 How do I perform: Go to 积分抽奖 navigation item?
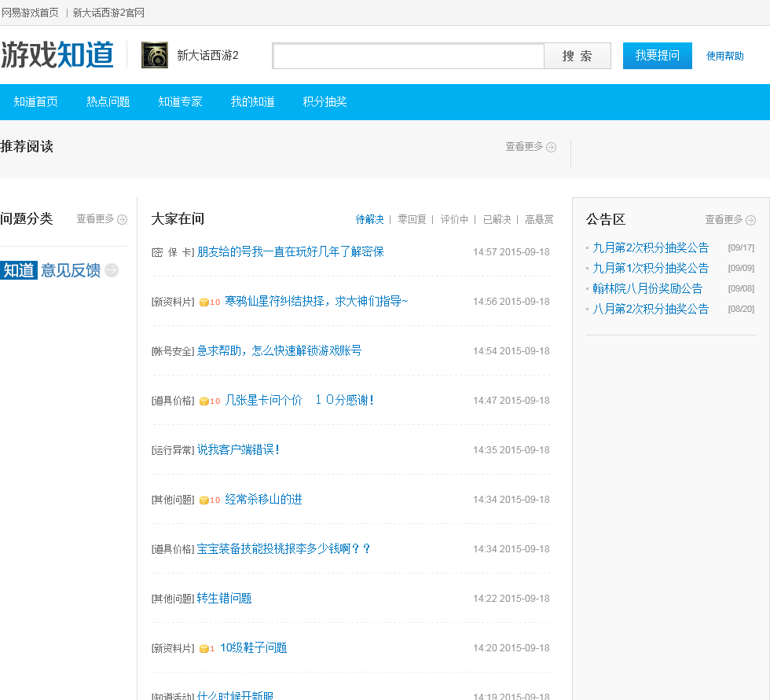click(324, 101)
